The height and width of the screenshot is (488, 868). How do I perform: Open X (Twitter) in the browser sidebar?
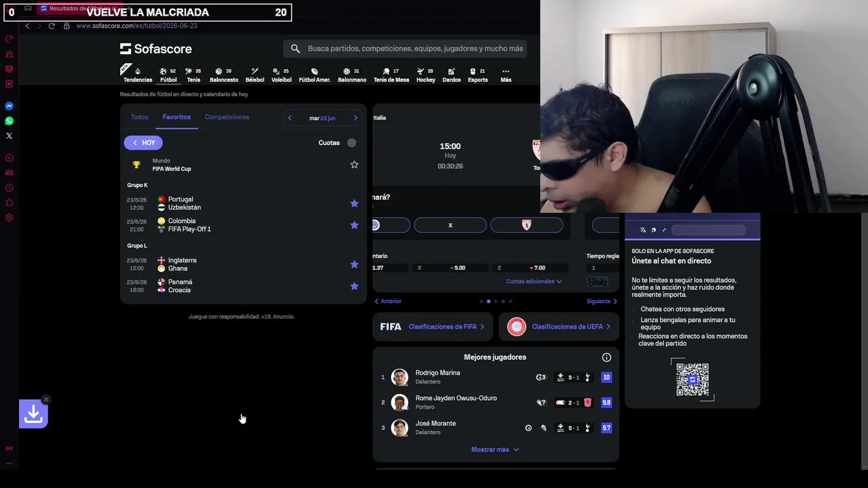(9, 136)
